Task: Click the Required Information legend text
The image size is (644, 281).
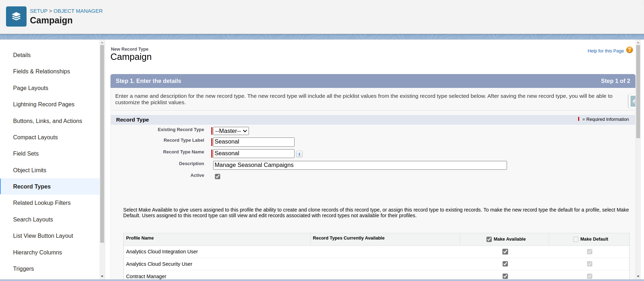Action: 605,119
